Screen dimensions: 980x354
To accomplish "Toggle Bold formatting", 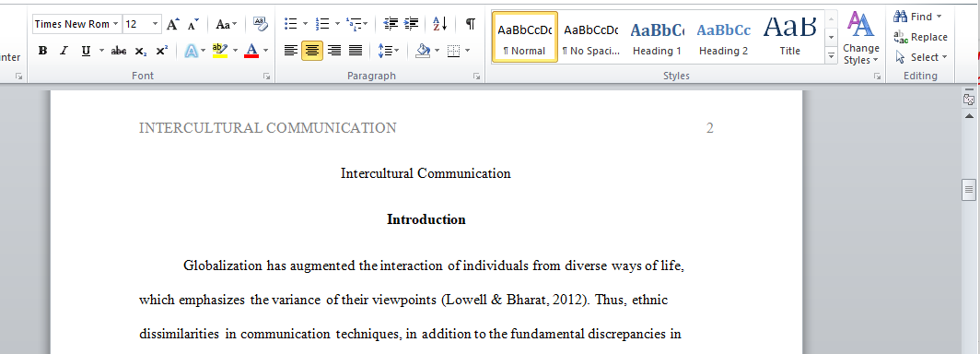I will click(x=42, y=51).
